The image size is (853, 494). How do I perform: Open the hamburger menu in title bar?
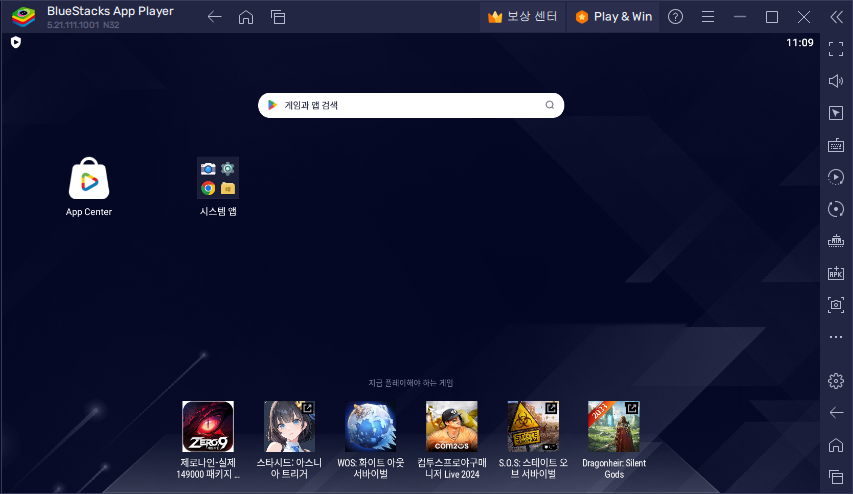[x=708, y=17]
